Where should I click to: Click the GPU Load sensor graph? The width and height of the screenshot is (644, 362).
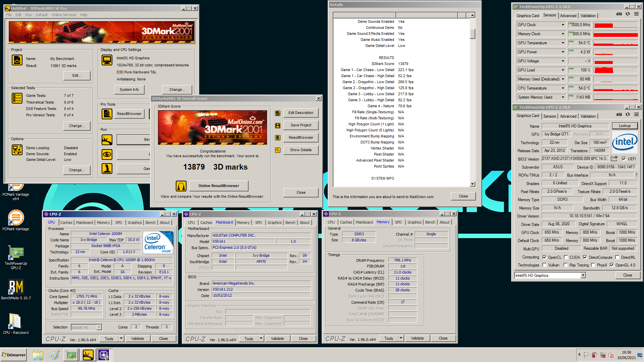pyautogui.click(x=615, y=70)
